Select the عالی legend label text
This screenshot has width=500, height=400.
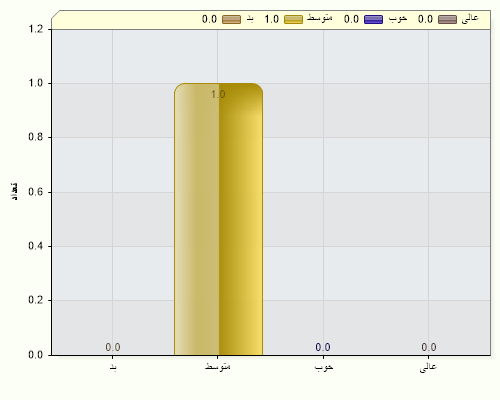pyautogui.click(x=470, y=18)
